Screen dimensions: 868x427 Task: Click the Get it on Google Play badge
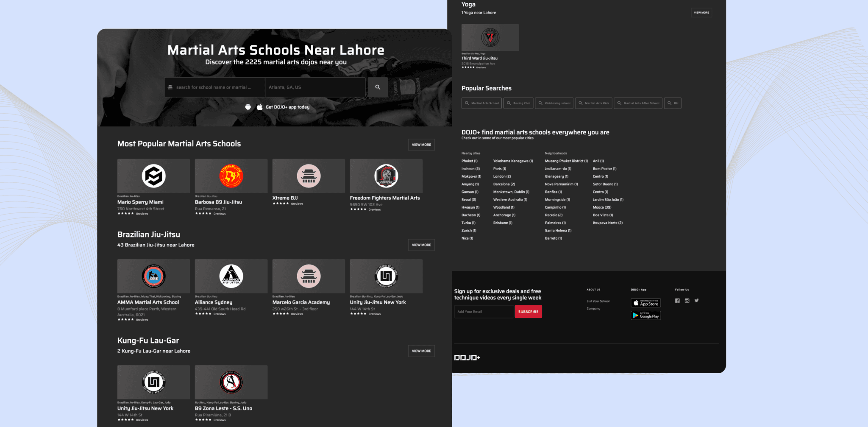click(645, 315)
